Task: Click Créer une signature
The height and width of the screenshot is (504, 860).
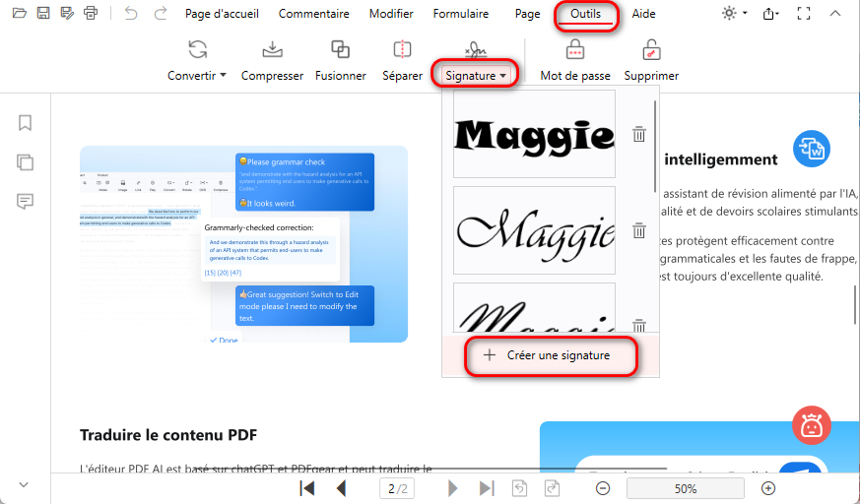Action: pyautogui.click(x=552, y=355)
